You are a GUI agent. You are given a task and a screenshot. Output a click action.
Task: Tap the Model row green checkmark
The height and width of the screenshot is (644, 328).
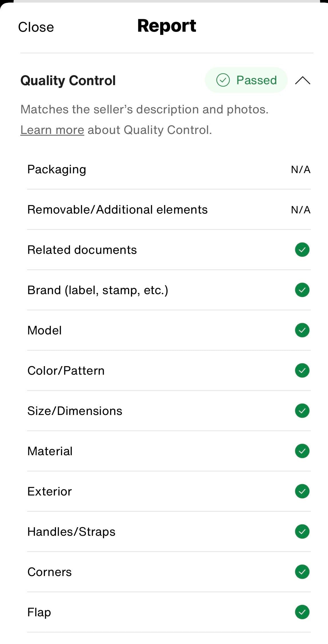click(x=302, y=330)
